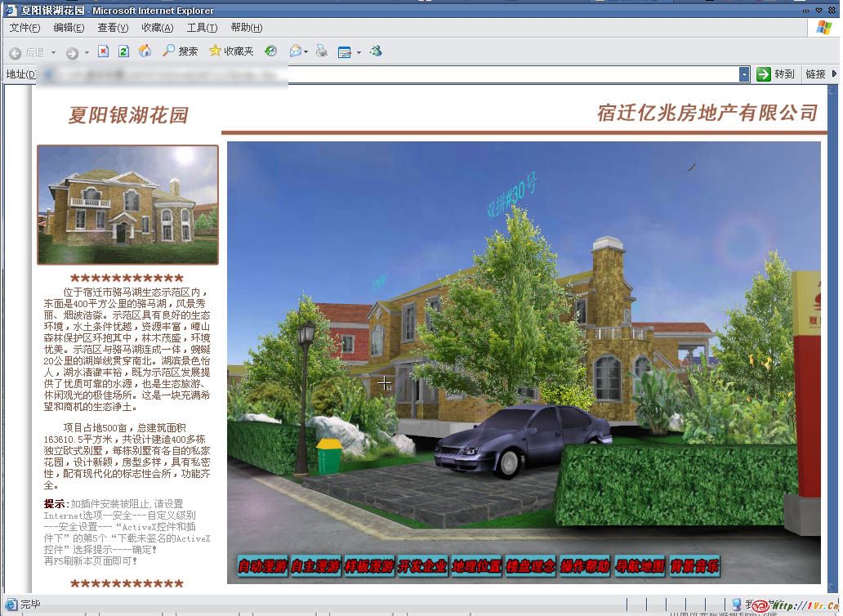This screenshot has height=616, width=843.
Task: Open the Back button history dropdown arrow
Action: 54,52
